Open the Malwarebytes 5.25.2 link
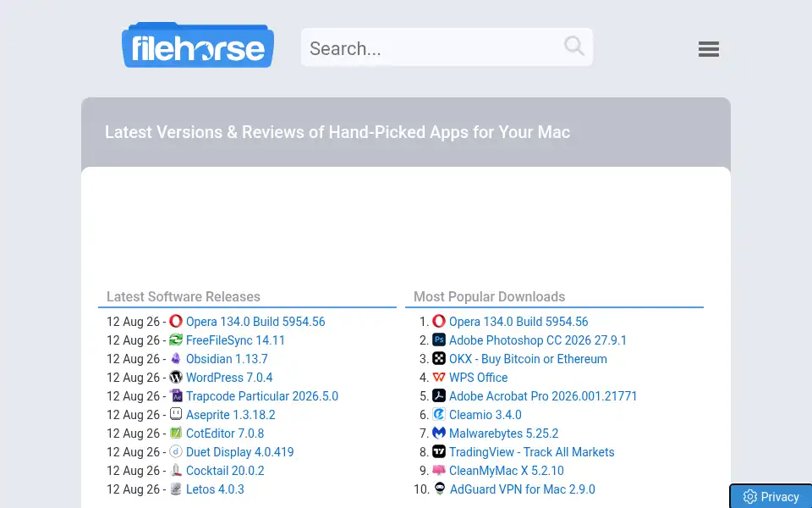812x508 pixels. (x=503, y=433)
